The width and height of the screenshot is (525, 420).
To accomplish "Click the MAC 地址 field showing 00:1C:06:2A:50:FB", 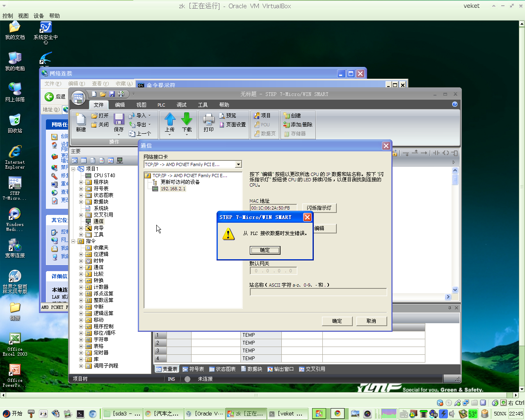I will (x=273, y=208).
